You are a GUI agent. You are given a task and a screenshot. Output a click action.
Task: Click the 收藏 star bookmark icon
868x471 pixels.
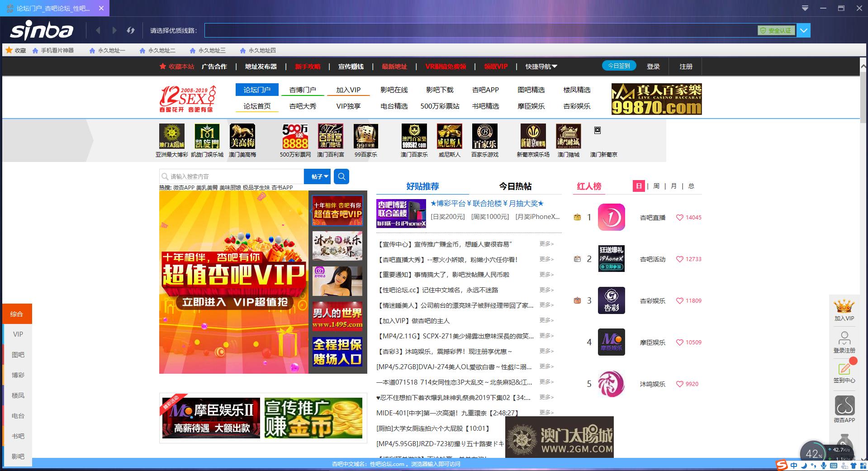9,50
